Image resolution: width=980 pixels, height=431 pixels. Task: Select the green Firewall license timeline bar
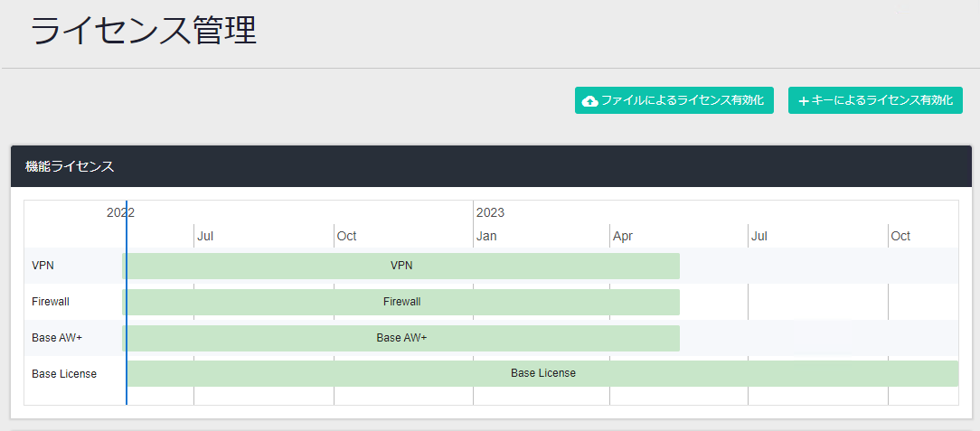[400, 302]
